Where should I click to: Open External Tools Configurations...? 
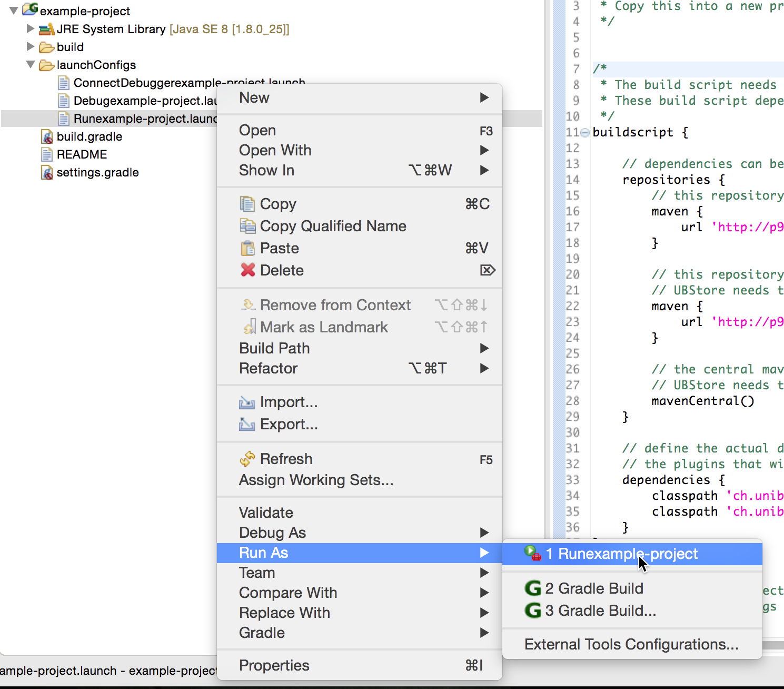point(632,644)
